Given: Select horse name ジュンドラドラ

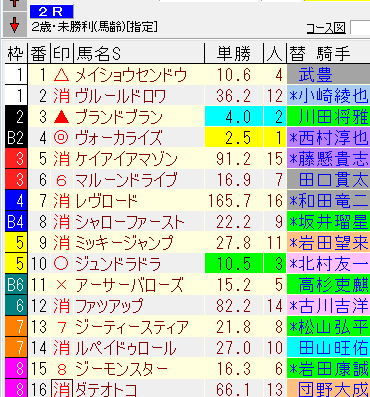Looking at the screenshot, I should tap(118, 264).
